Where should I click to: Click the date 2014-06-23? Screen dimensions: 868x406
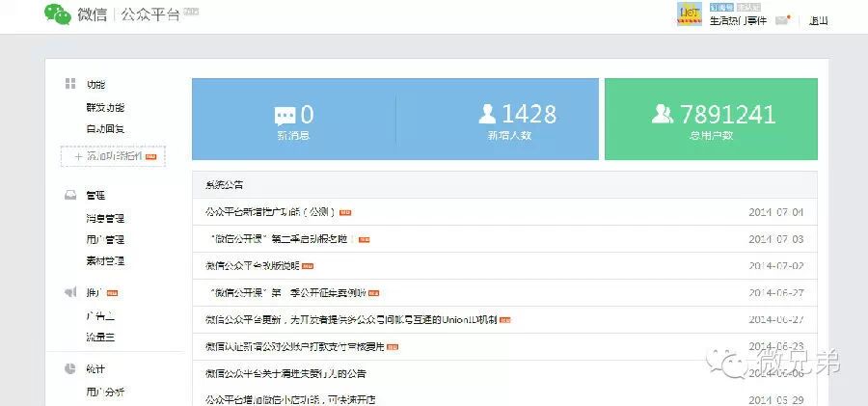[776, 347]
